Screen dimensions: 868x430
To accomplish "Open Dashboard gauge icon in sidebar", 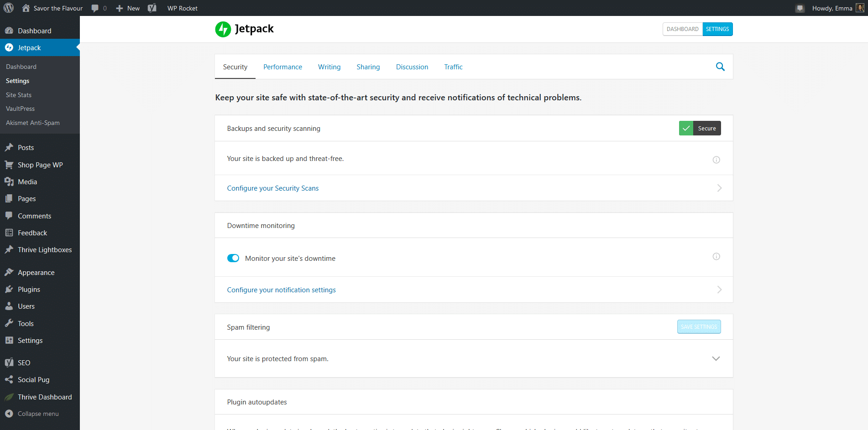I will tap(9, 31).
